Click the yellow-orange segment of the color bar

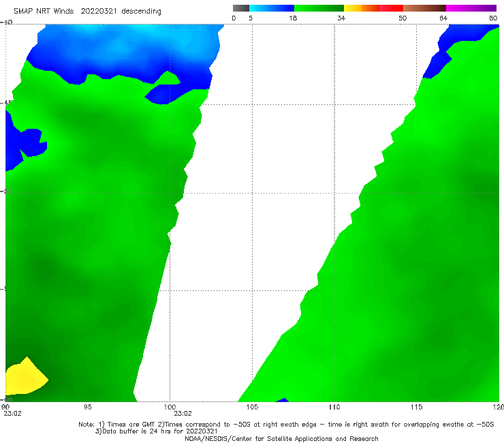362,8
